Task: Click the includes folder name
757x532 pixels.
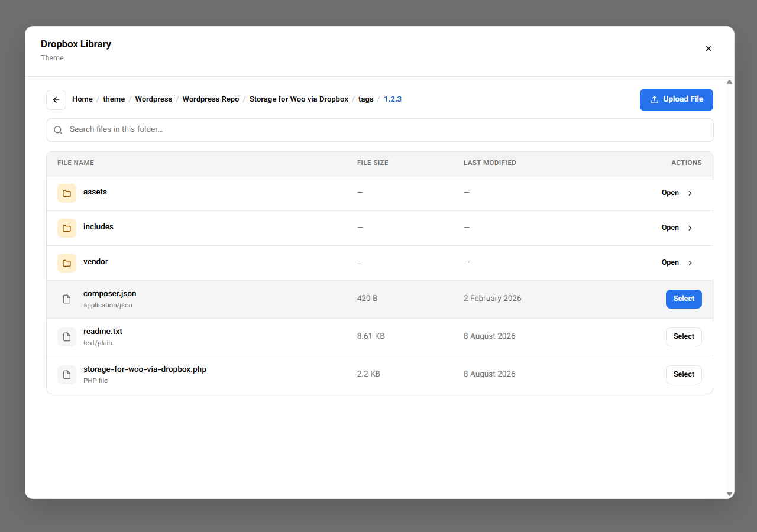Action: tap(98, 227)
